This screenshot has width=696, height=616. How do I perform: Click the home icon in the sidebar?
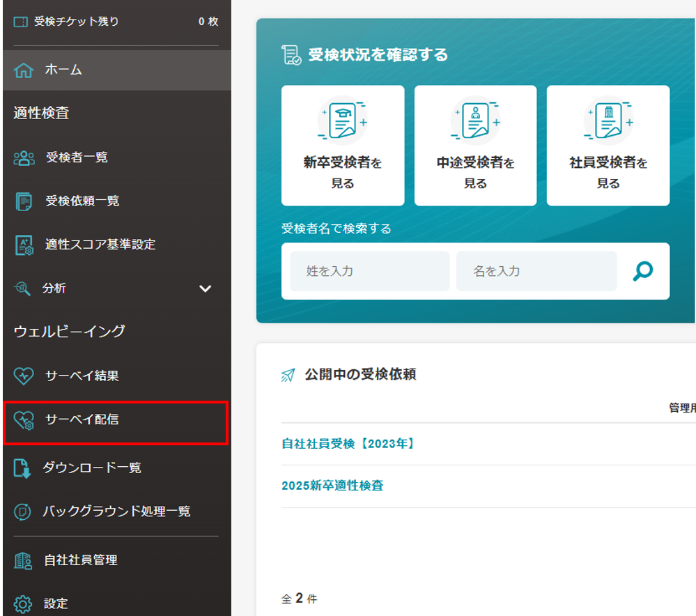[24, 70]
